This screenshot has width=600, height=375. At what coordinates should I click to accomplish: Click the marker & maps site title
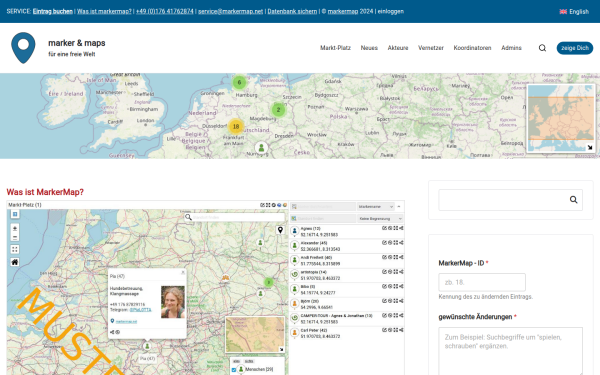[x=77, y=43]
